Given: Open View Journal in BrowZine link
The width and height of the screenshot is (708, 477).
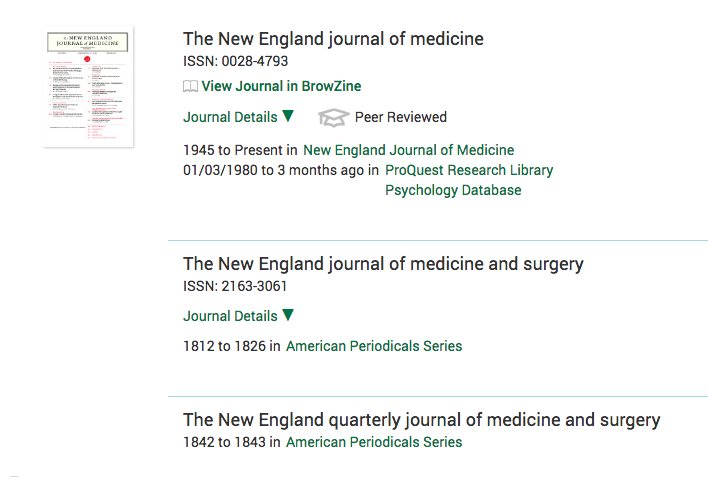Looking at the screenshot, I should click(281, 87).
